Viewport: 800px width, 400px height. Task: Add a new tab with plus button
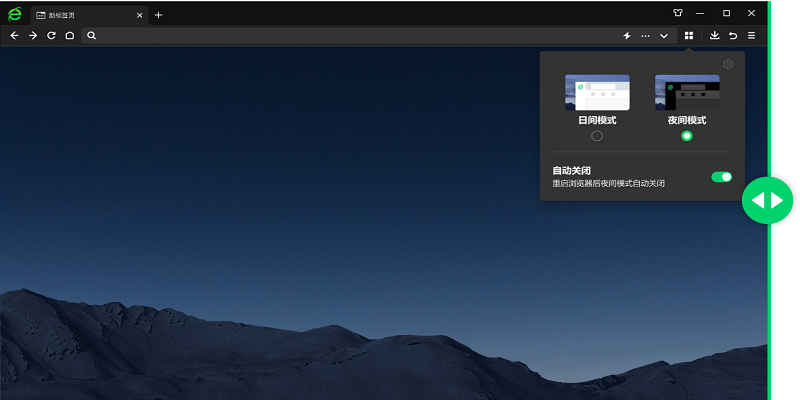[x=158, y=15]
